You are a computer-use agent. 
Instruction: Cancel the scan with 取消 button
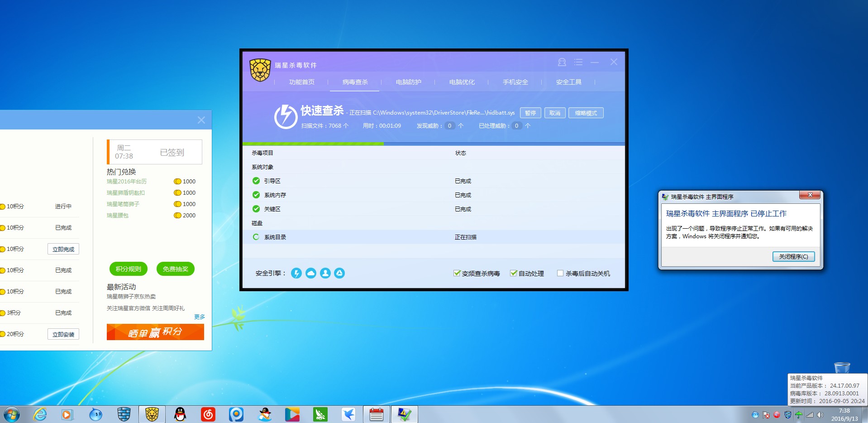click(x=555, y=113)
